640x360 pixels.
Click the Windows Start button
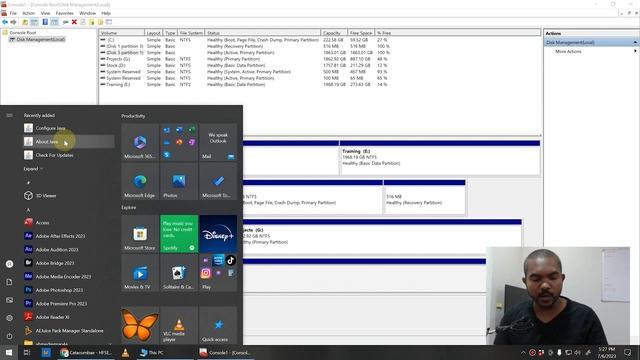pyautogui.click(x=9, y=352)
